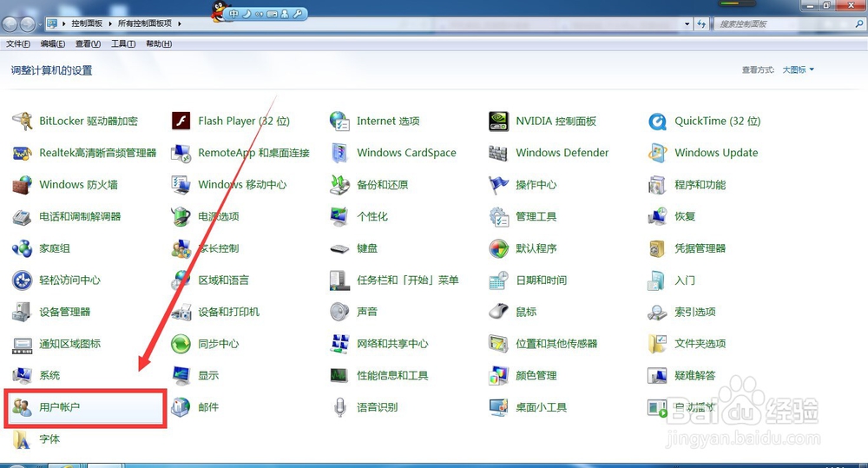The width and height of the screenshot is (868, 468).
Task: Open the 查看(V) menu
Action: (88, 43)
